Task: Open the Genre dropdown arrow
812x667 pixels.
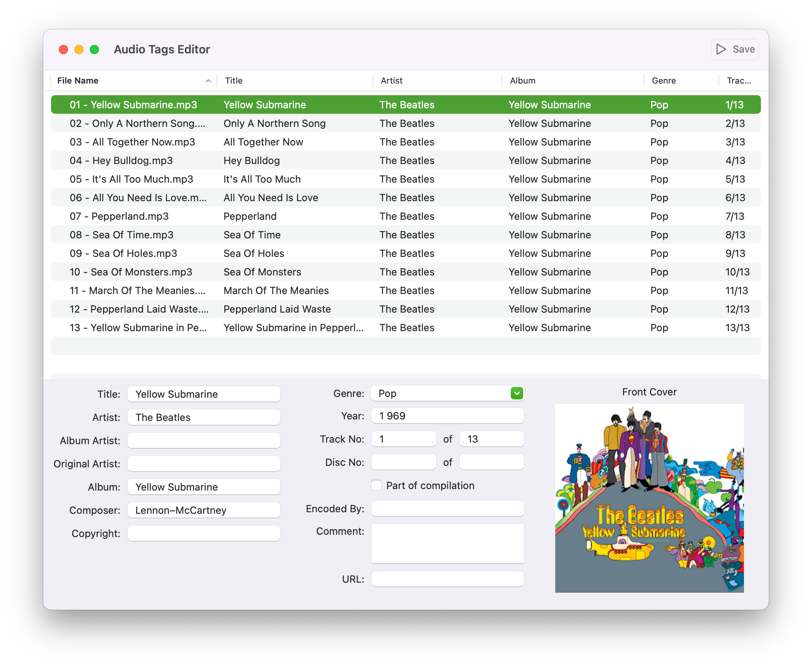Action: tap(517, 393)
